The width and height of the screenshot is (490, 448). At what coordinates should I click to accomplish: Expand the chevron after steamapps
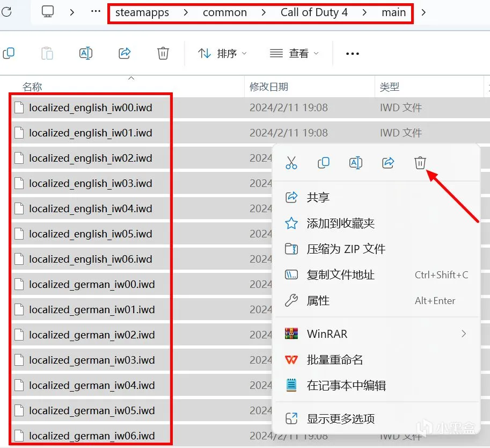click(186, 12)
